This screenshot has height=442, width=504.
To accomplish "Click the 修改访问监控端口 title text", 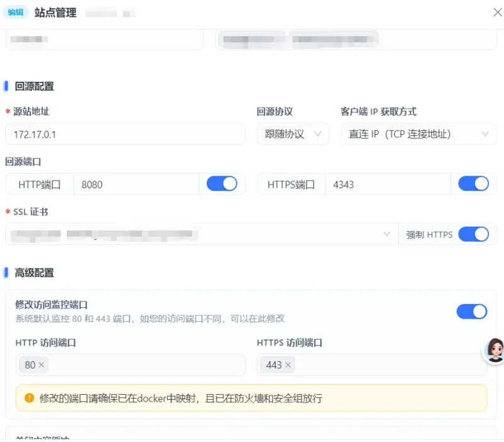I will pos(52,305).
